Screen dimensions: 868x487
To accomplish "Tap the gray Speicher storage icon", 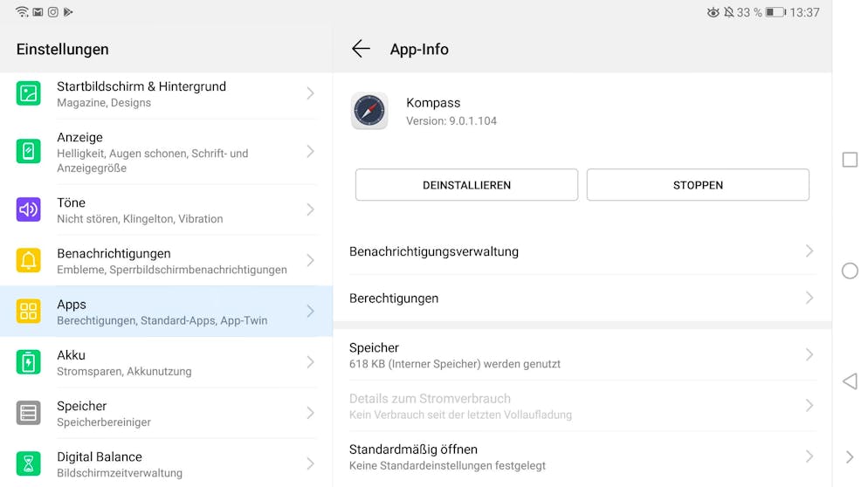I will [28, 413].
